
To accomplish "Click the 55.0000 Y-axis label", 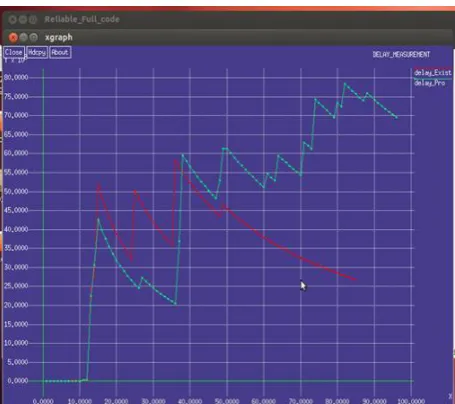I will [x=16, y=172].
